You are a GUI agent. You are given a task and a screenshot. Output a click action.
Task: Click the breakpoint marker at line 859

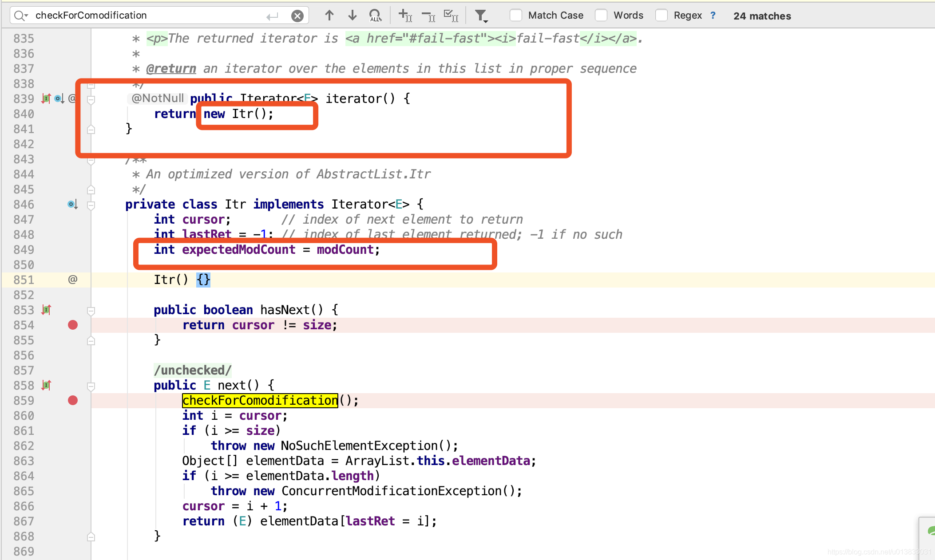point(73,400)
